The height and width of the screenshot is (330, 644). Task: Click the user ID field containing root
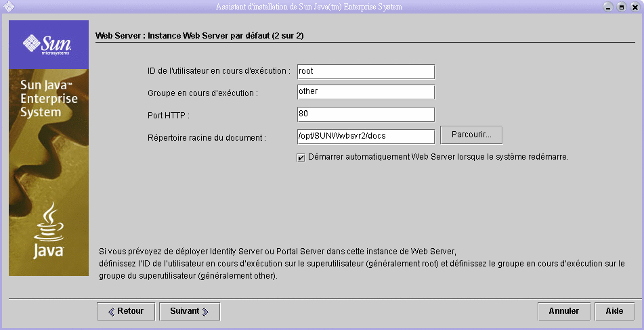[x=366, y=71]
